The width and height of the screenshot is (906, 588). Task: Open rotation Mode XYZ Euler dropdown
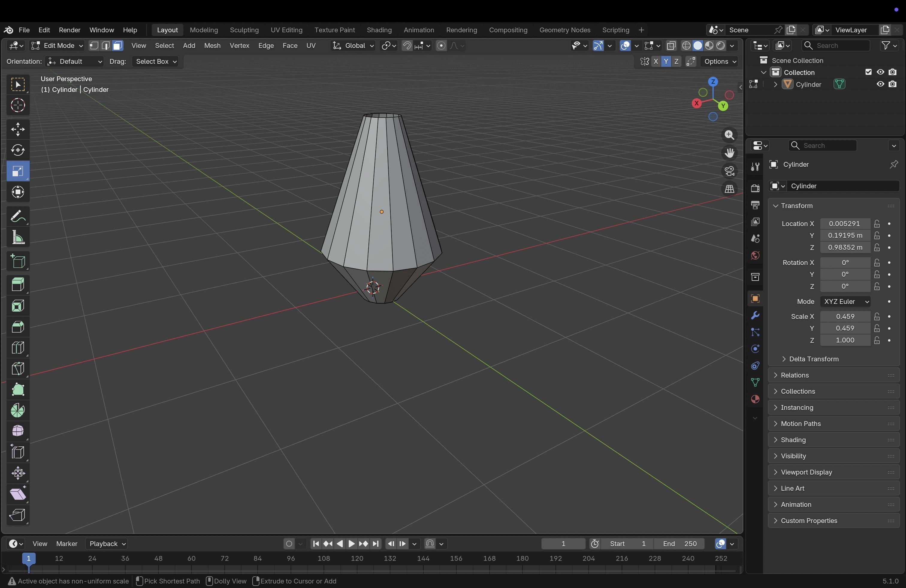click(845, 301)
